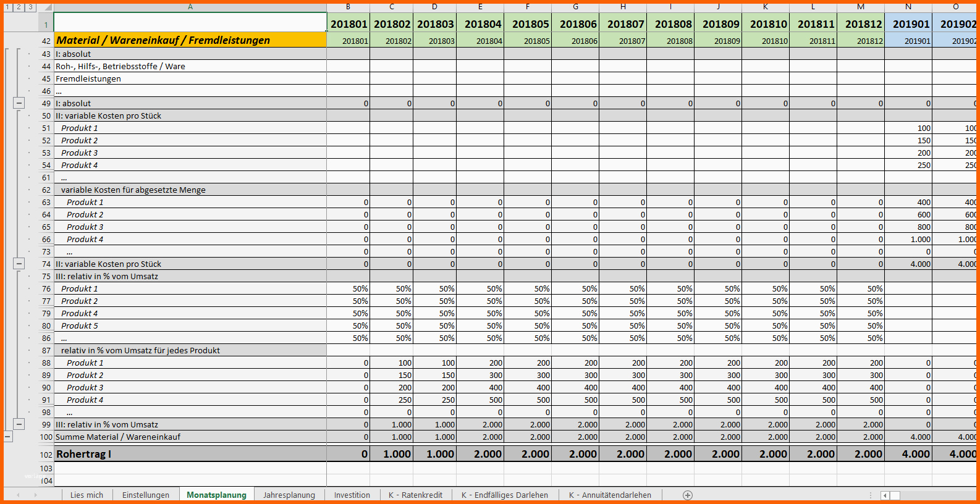Viewport: 980px width, 504px height.
Task: Open the Lies mich sheet tab
Action: 87,495
